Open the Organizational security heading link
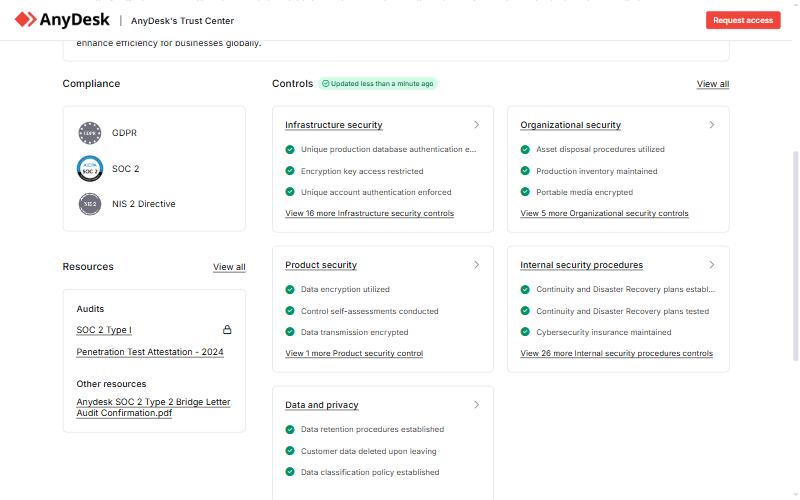 570,125
